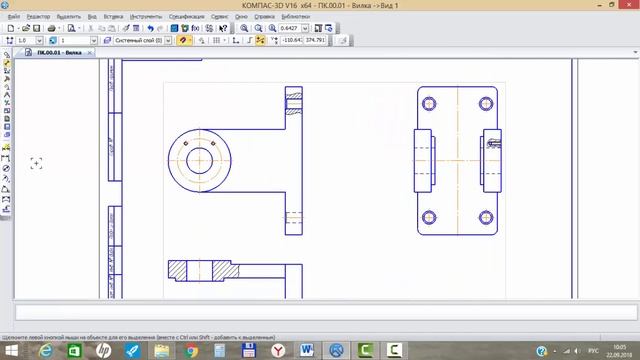640x360 pixels.
Task: Click the Y coordinate field showing 374.791
Action: (x=315, y=40)
